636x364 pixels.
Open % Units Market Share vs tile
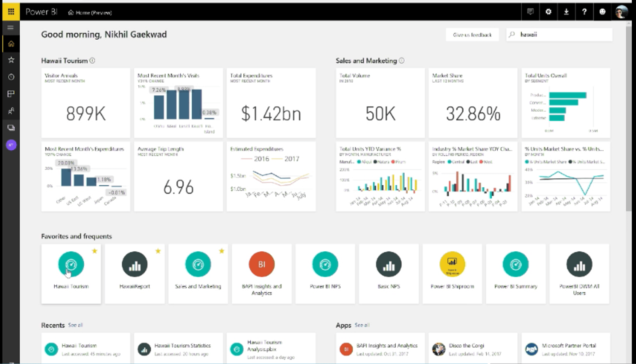tap(566, 177)
